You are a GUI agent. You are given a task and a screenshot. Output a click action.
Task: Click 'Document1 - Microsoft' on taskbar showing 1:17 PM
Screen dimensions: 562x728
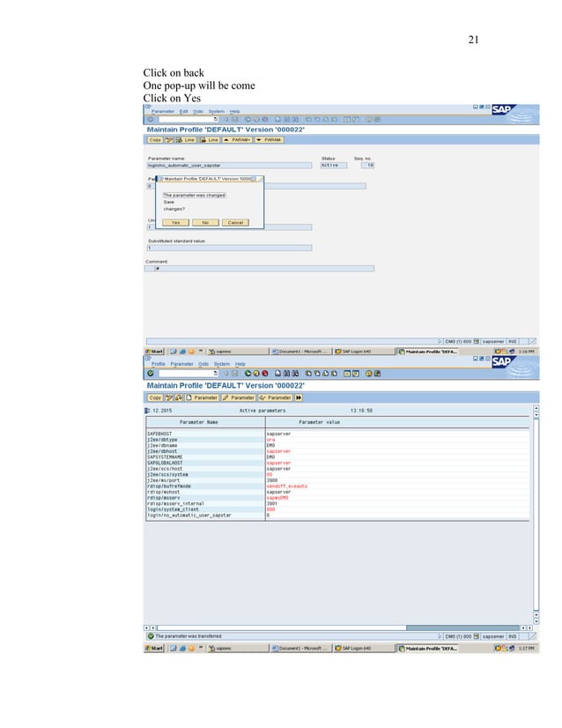(300, 648)
